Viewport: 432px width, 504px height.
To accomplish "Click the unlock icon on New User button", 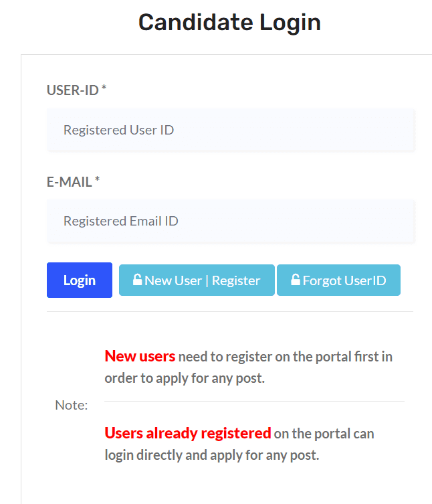I will point(137,280).
